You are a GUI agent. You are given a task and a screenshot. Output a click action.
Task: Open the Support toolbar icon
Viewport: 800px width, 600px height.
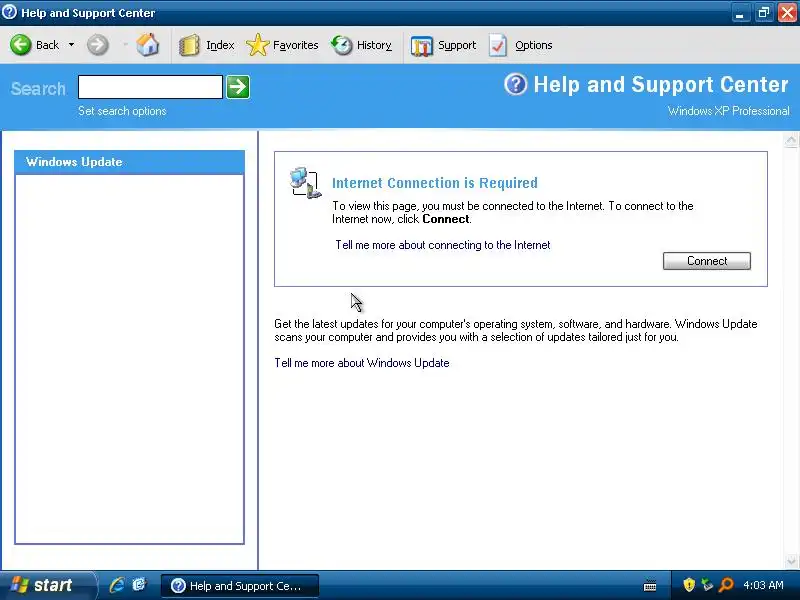click(421, 45)
